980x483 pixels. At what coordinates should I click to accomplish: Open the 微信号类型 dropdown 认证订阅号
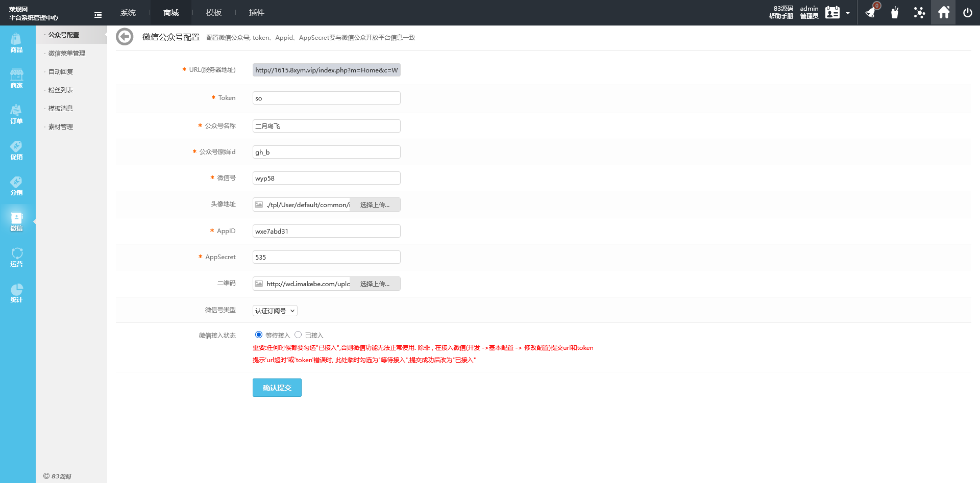(275, 311)
